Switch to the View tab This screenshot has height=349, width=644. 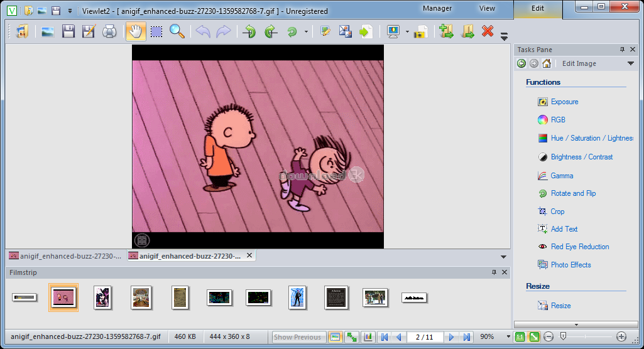click(487, 8)
